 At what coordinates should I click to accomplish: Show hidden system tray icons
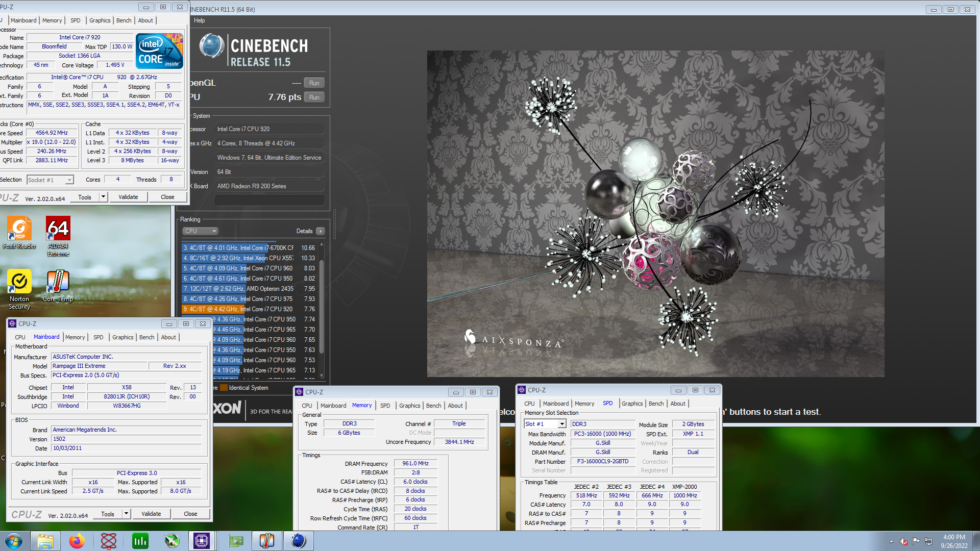[x=891, y=541]
